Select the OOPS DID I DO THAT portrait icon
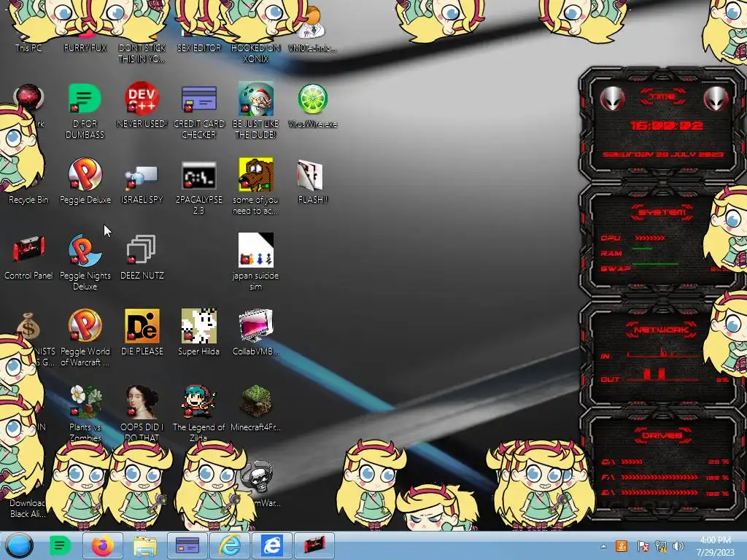Image resolution: width=747 pixels, height=560 pixels. tap(142, 402)
